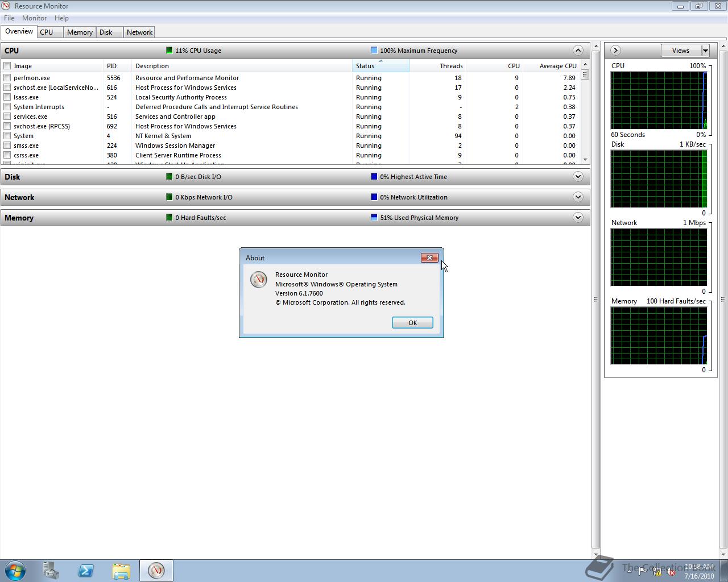The width and height of the screenshot is (728, 582).
Task: Tick the perfmon.exe checkbox
Action: (7, 78)
